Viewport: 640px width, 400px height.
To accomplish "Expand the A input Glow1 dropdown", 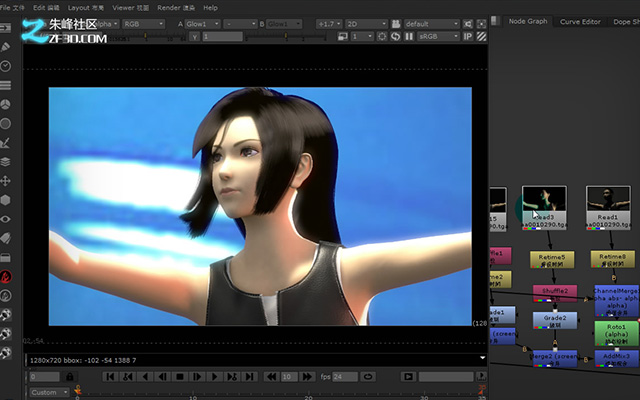I will (x=202, y=24).
